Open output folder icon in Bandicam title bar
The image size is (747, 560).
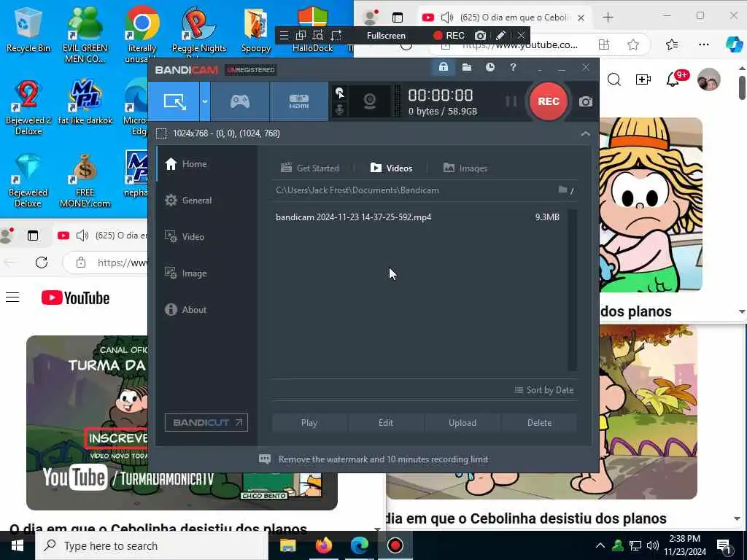tap(467, 67)
